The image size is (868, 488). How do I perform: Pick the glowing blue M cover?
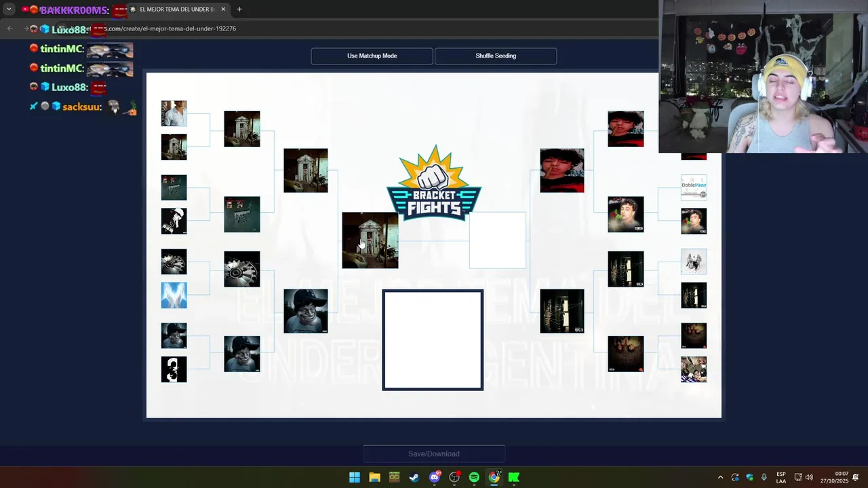pos(174,296)
